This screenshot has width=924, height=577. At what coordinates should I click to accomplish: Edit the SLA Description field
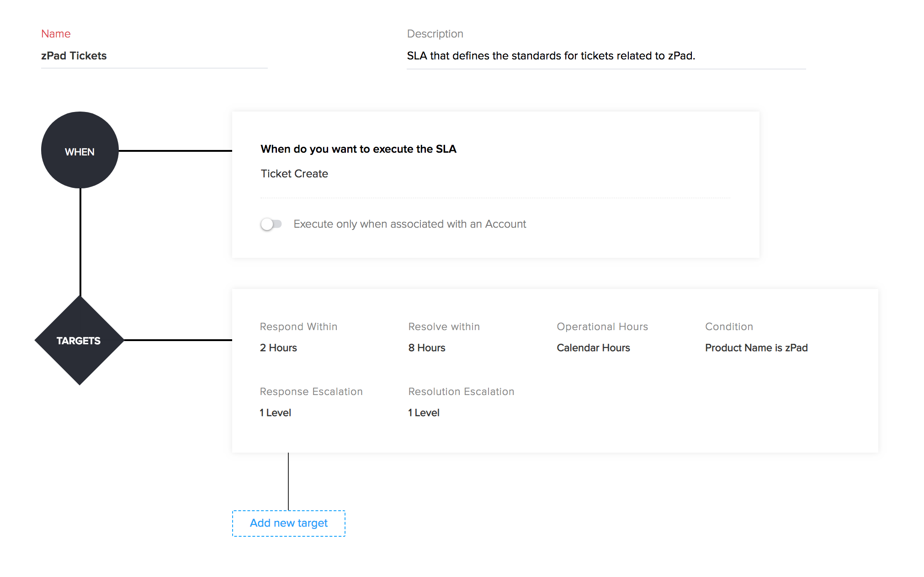tap(605, 56)
